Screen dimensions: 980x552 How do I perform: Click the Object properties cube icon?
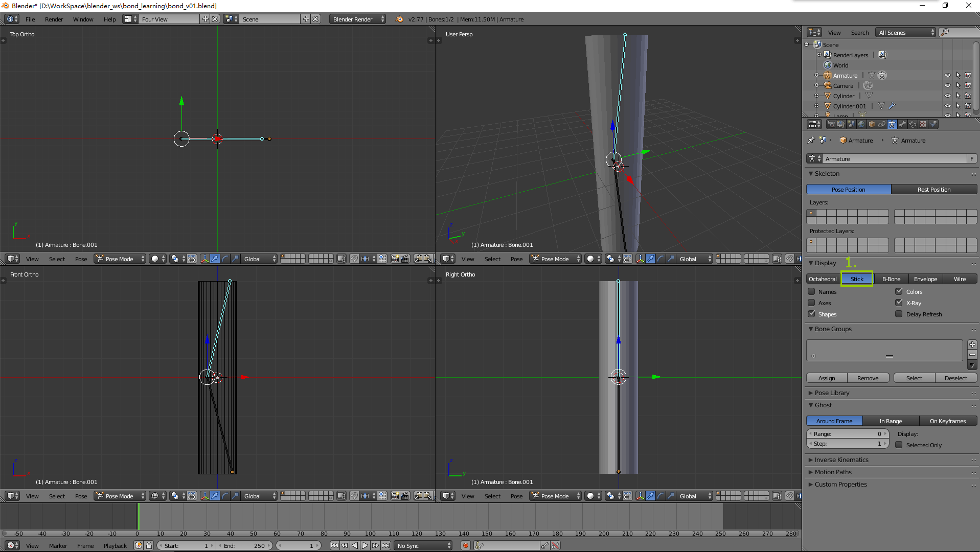pos(872,124)
